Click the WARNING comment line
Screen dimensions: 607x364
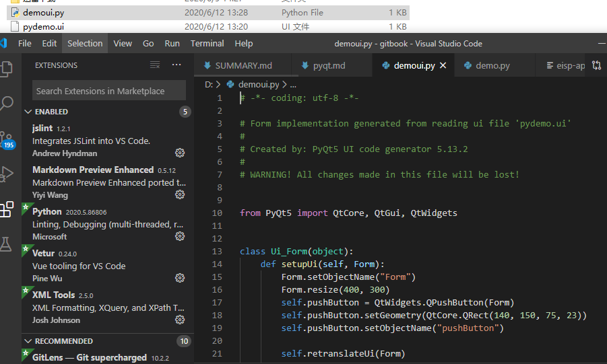(x=379, y=175)
